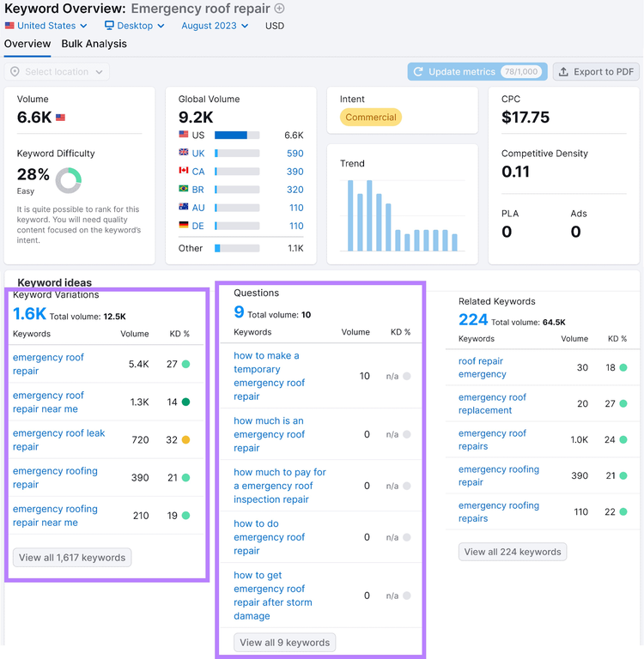Click View all 1,617 keywords button
Viewport: 644px width, 659px height.
pyautogui.click(x=72, y=557)
